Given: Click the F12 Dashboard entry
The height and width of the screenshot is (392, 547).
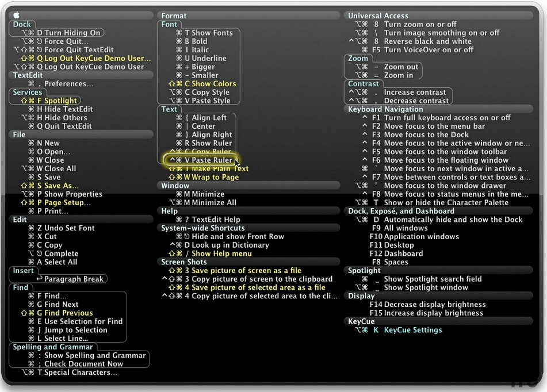Looking at the screenshot, I should pyautogui.click(x=396, y=253).
